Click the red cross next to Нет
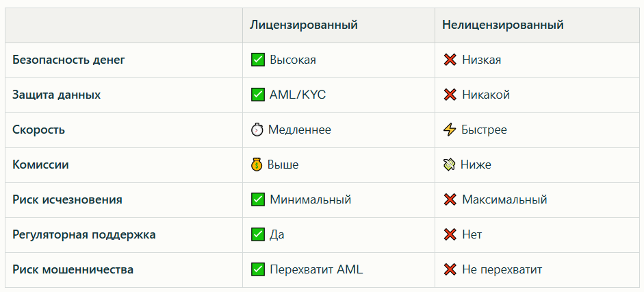The width and height of the screenshot is (644, 292). click(450, 234)
